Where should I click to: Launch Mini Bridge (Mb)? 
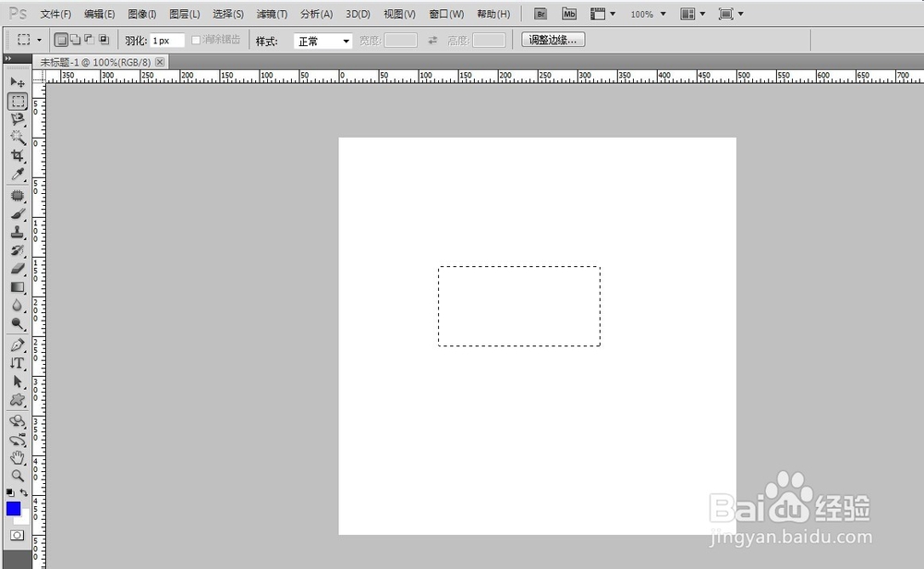[568, 14]
